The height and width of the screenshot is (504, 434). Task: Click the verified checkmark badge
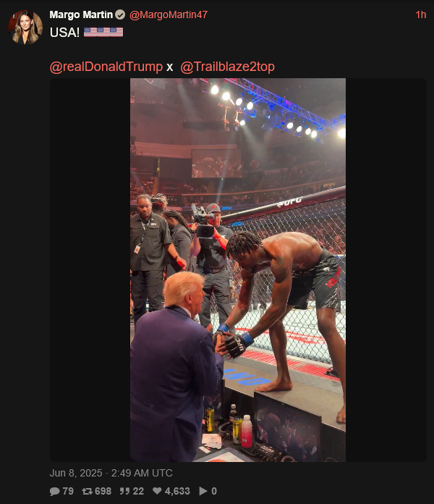tap(120, 14)
